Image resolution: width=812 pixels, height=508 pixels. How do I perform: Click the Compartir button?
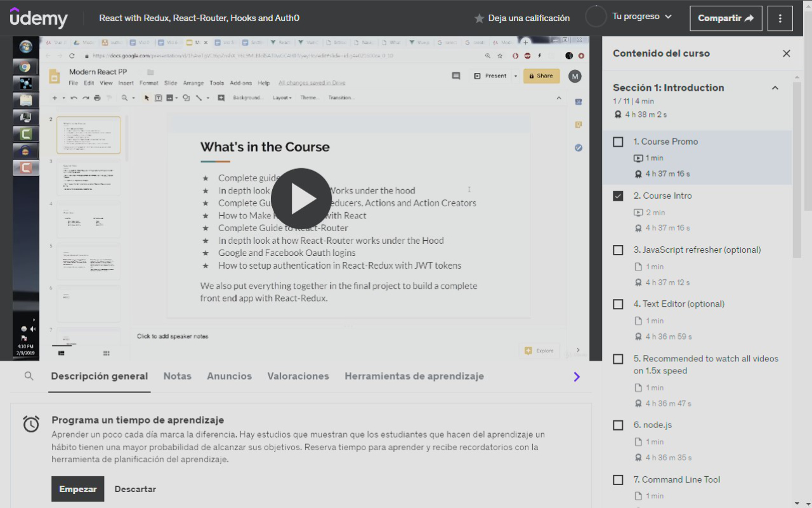[726, 18]
